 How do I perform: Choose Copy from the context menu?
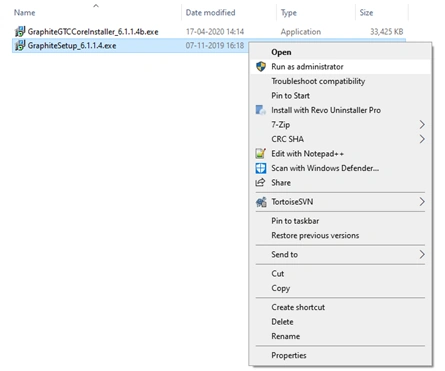coord(340,288)
